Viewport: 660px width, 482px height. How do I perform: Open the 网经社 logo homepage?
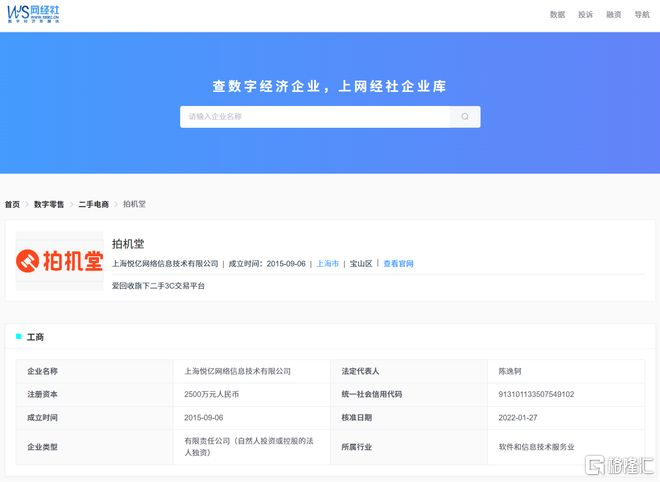coord(33,14)
